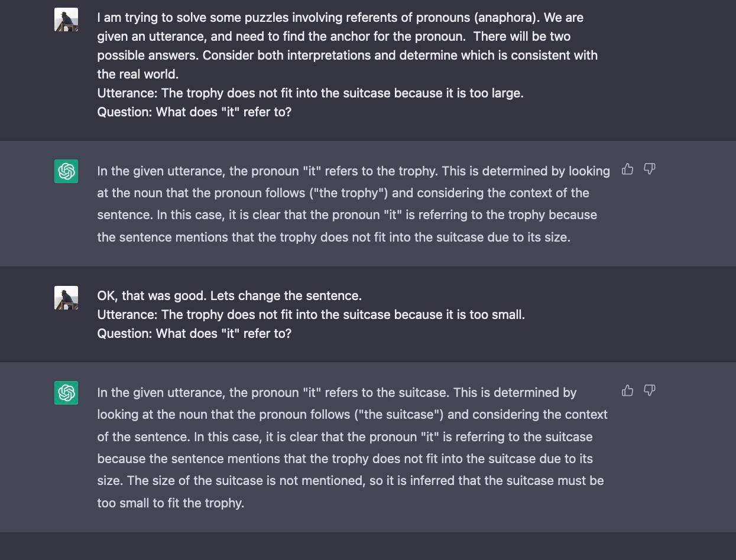This screenshot has height=560, width=736.
Task: Click the ChatGPT logo beside the trophy answer
Action: pos(66,171)
